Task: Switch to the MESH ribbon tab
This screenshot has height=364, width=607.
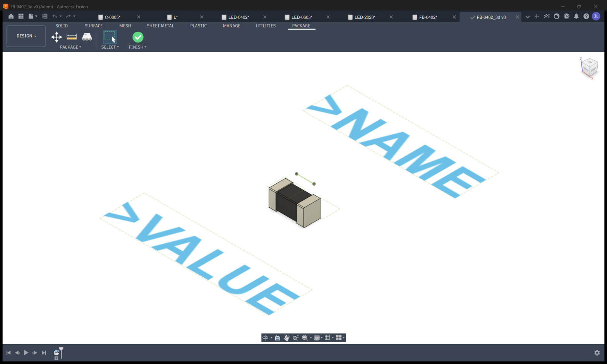Action: coord(125,26)
